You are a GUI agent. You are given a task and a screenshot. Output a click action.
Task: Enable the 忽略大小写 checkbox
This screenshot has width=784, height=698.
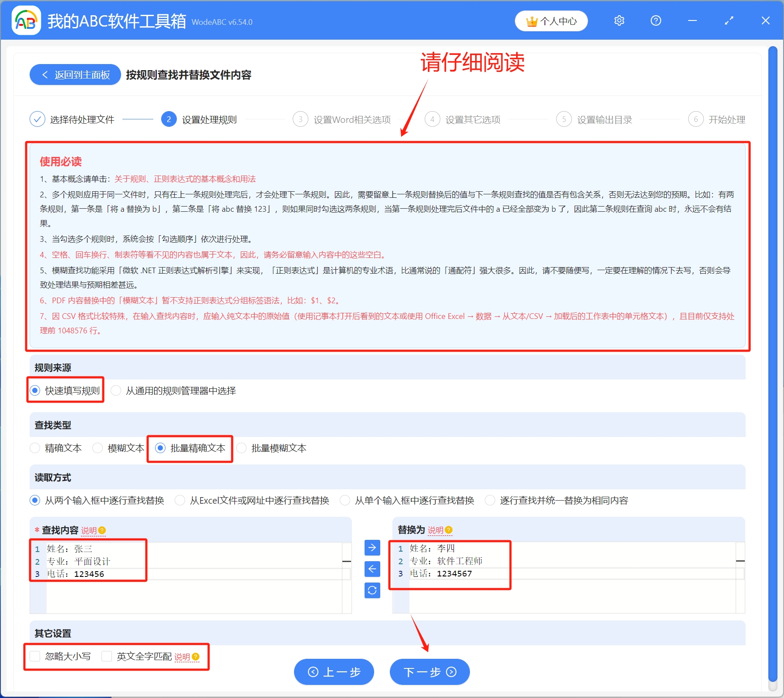34,656
